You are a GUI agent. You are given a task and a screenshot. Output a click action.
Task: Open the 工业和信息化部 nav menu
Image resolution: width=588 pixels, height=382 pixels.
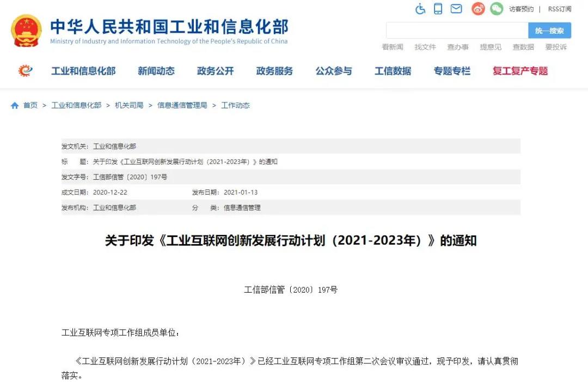(x=83, y=71)
